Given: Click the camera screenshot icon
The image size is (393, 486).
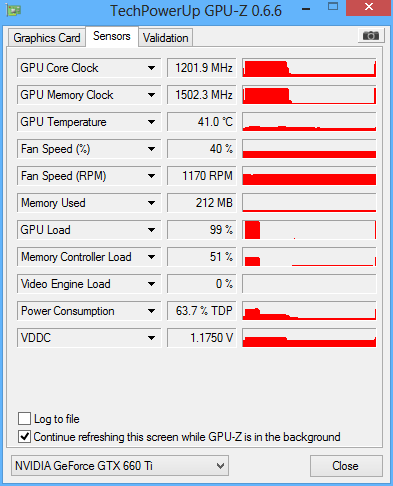Looking at the screenshot, I should [371, 35].
